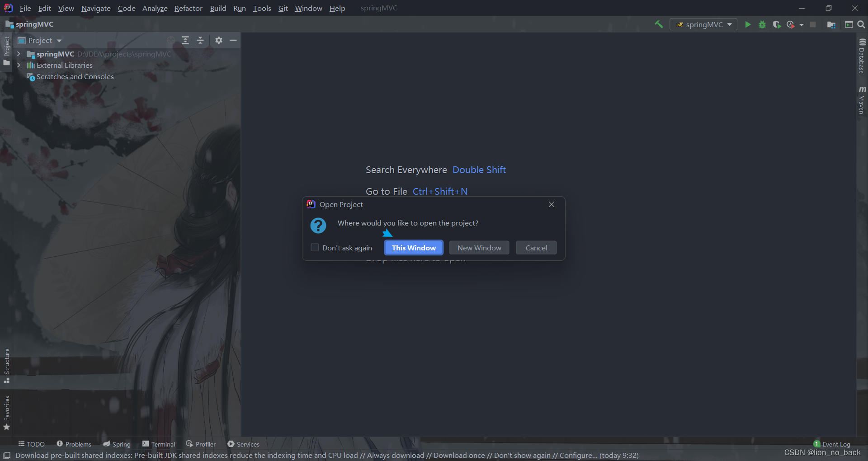Open the Profiler tool window tab

pos(201,444)
